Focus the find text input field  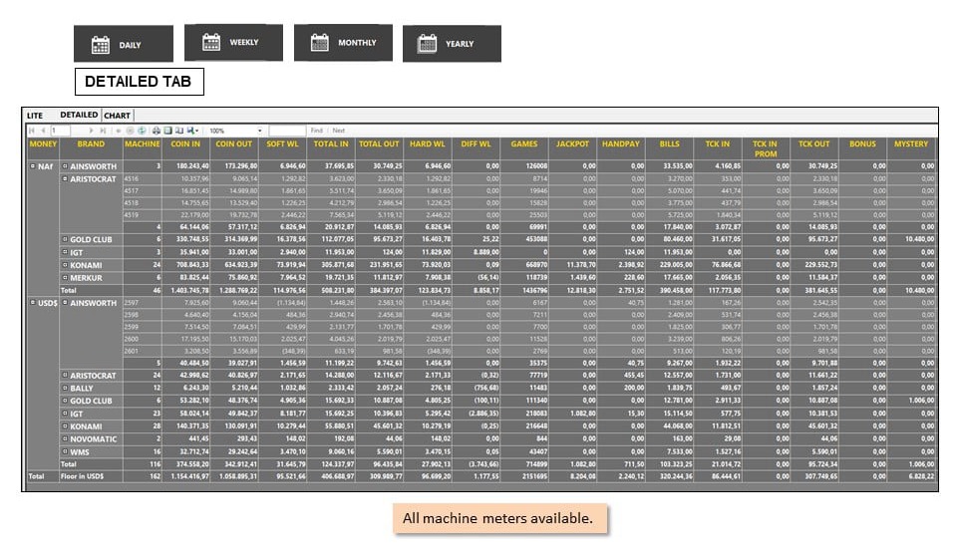tap(287, 131)
